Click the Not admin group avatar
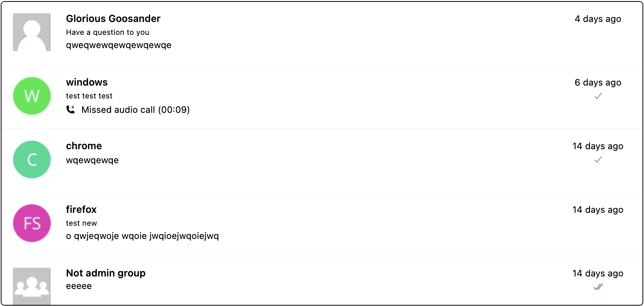The width and height of the screenshot is (644, 306). (x=32, y=286)
